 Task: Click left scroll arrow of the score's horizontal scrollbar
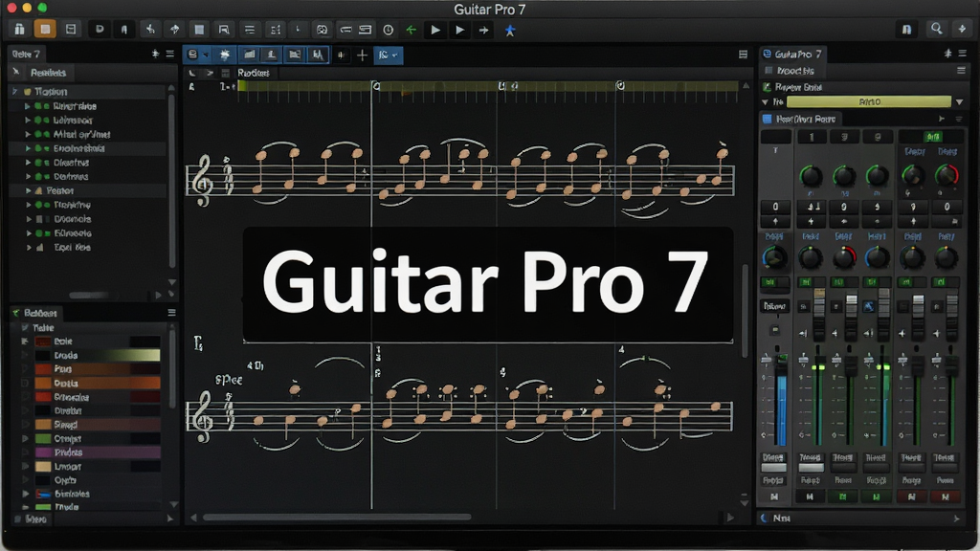click(x=193, y=518)
